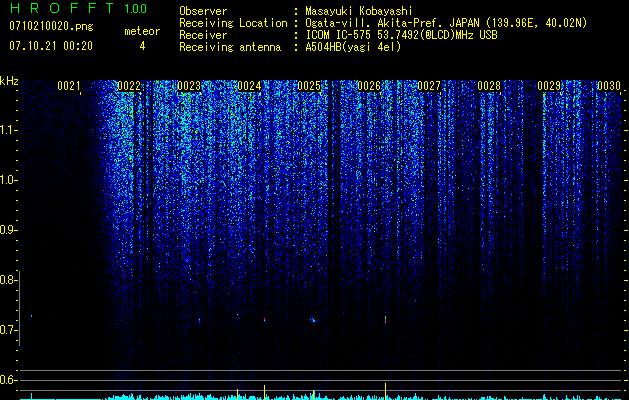Click the 0029 time marker
The image size is (629, 400).
tap(549, 86)
